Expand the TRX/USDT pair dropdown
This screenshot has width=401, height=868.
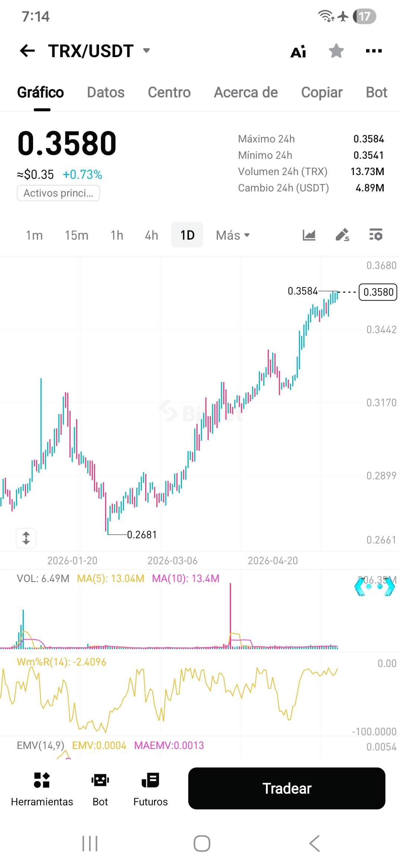[x=146, y=51]
